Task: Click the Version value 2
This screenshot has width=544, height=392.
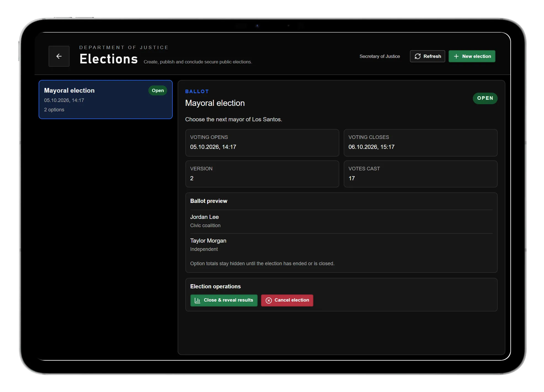Action: click(192, 178)
